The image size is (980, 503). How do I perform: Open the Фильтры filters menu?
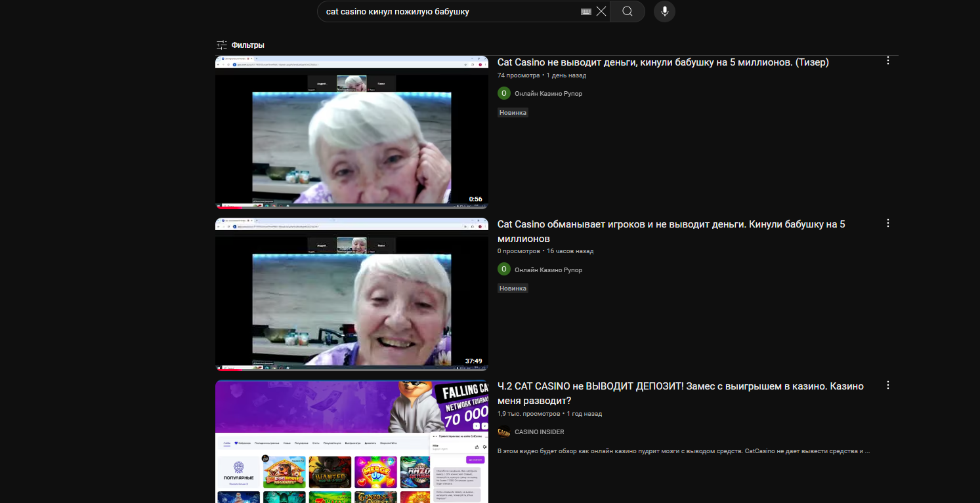[x=240, y=45]
